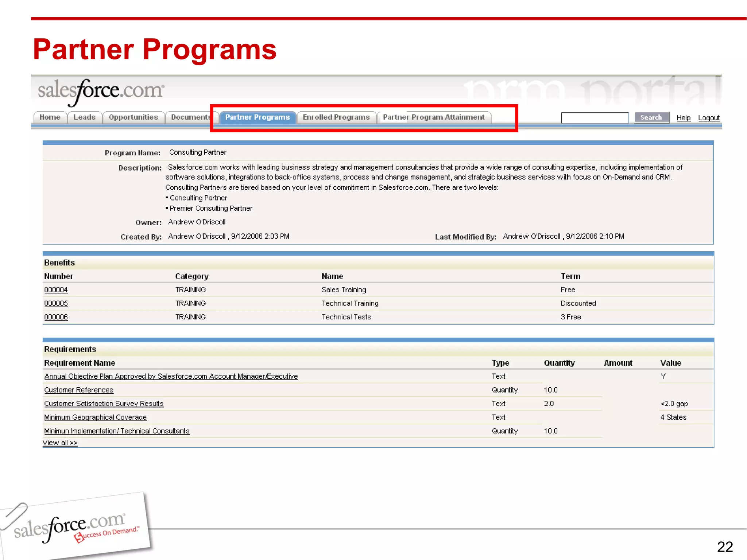Open benefit number 000005

[x=56, y=303]
